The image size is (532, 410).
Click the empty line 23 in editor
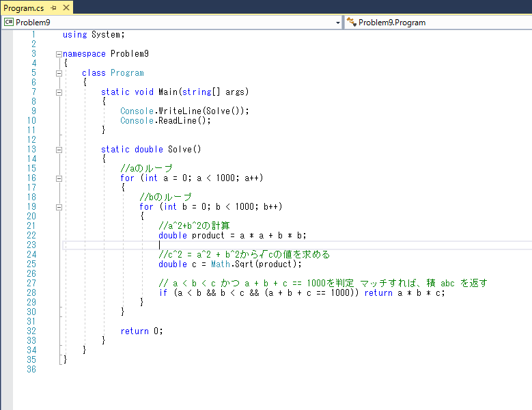point(297,245)
